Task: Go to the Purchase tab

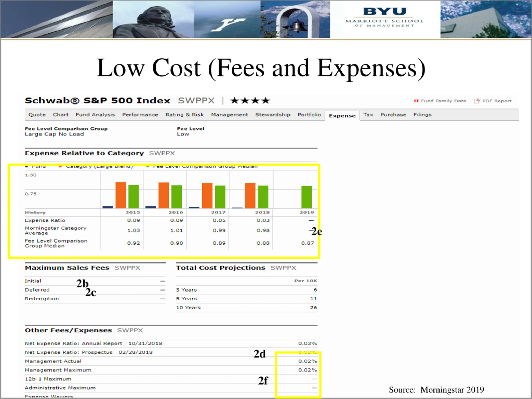Action: click(393, 115)
